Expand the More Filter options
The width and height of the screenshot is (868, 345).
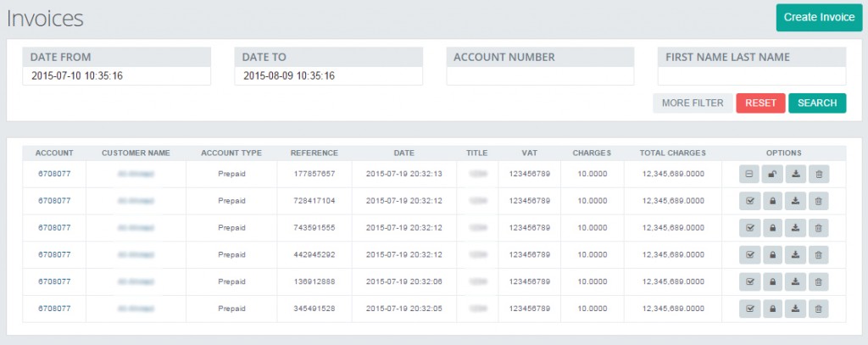pos(693,103)
